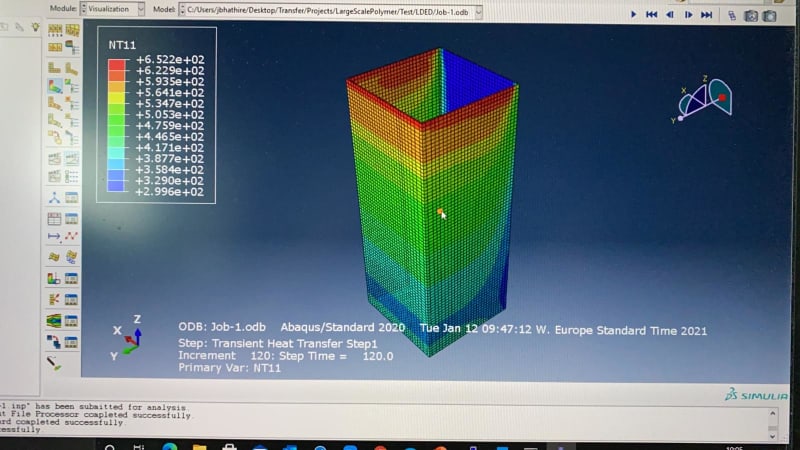Image resolution: width=800 pixels, height=450 pixels.
Task: Click the 'Increment 120: Step Time' line
Action: click(x=286, y=356)
